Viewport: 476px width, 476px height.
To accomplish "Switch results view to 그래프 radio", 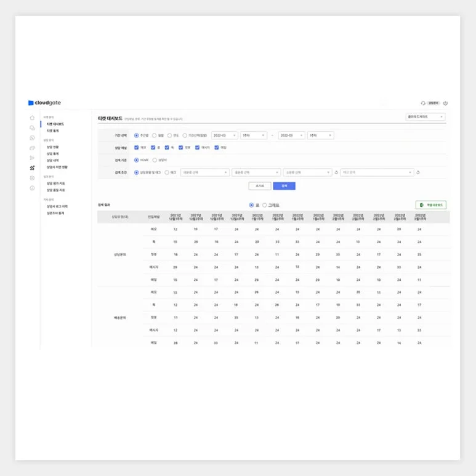I will pos(264,205).
